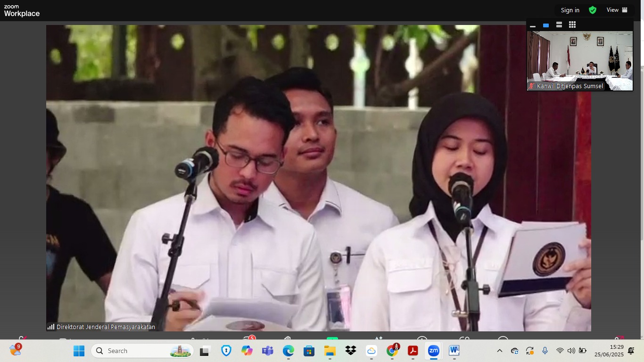
Task: Open Dropbox from the taskbar
Action: pyautogui.click(x=351, y=351)
